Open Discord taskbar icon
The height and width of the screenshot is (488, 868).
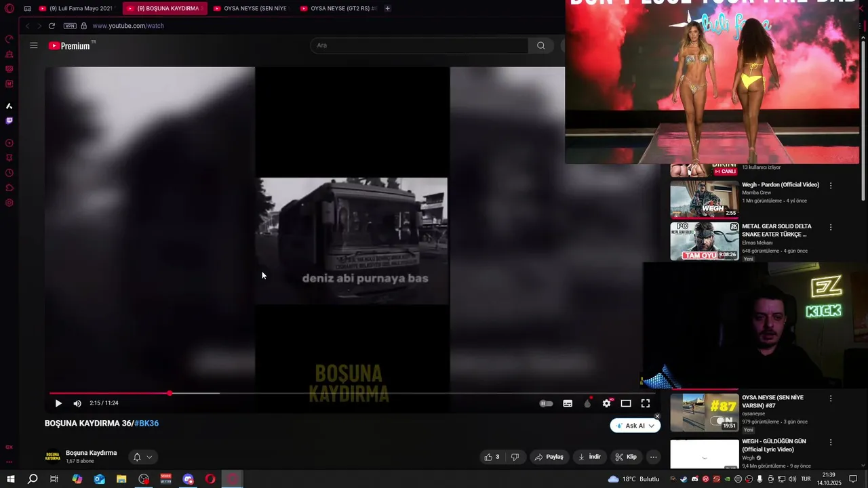coord(189,479)
